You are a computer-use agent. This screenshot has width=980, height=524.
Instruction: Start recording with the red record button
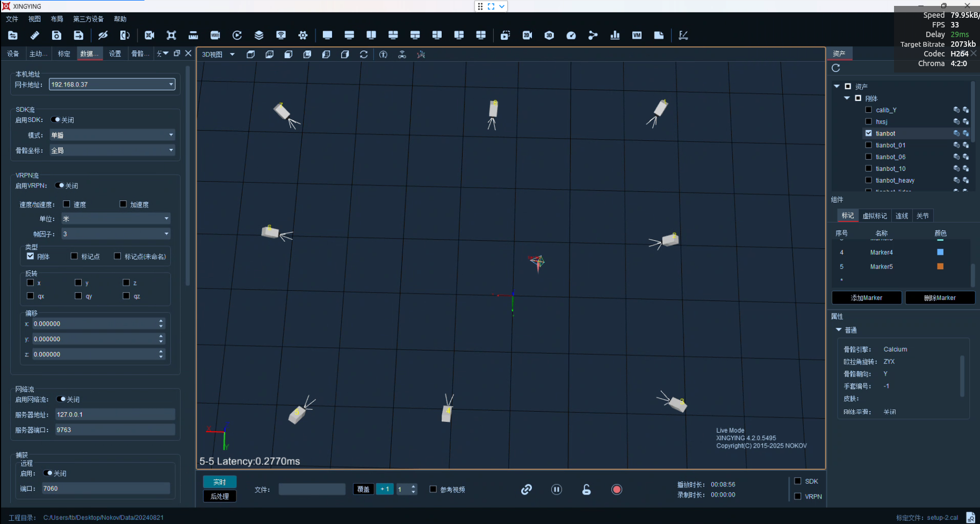pyautogui.click(x=617, y=489)
